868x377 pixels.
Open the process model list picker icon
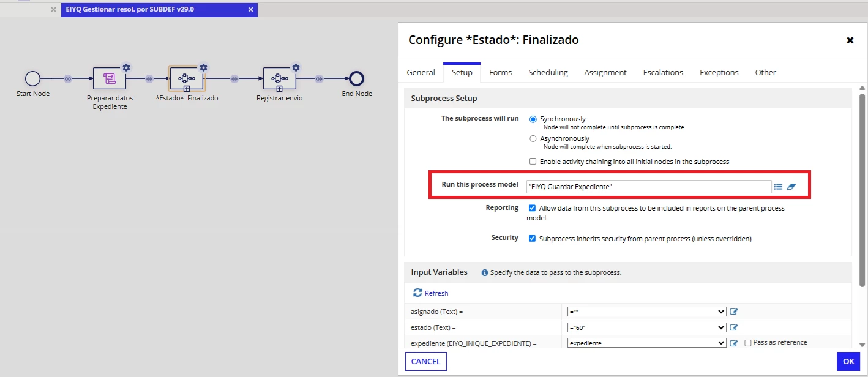pos(778,187)
